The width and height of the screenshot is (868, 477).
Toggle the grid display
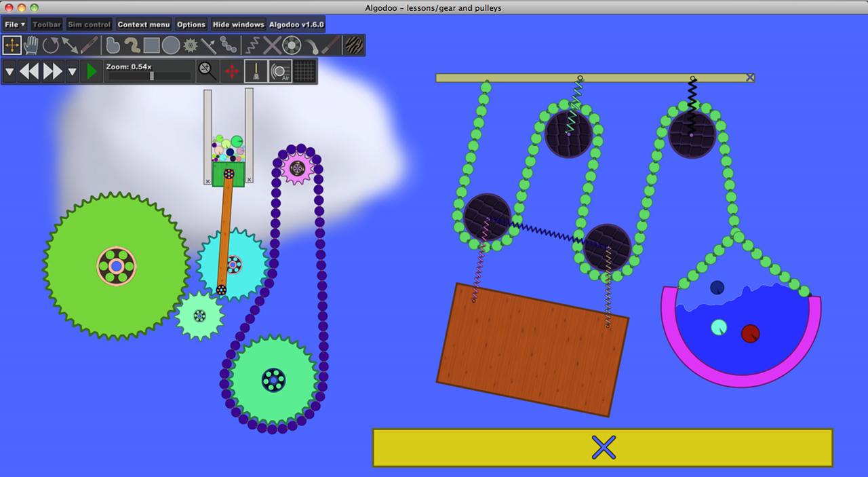(x=304, y=71)
